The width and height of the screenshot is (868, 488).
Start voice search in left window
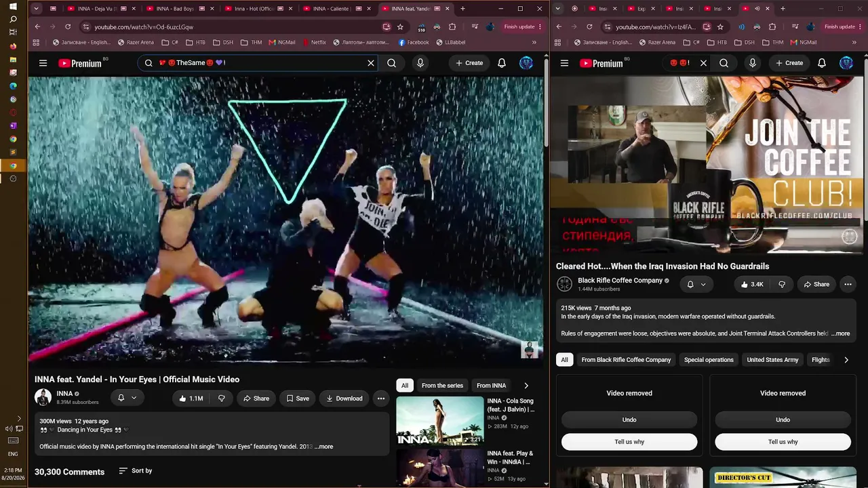click(x=420, y=63)
